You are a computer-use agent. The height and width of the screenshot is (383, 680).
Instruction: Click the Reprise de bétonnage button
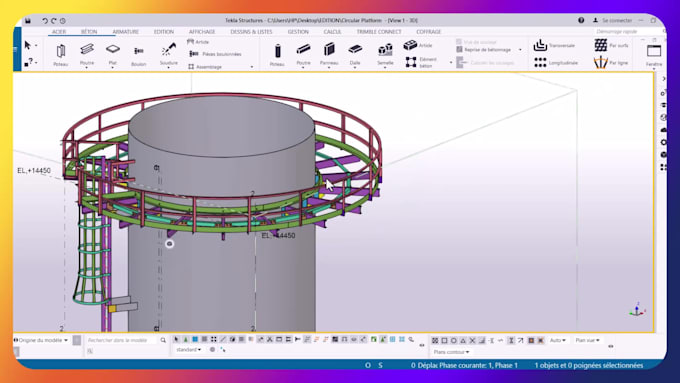click(x=483, y=49)
